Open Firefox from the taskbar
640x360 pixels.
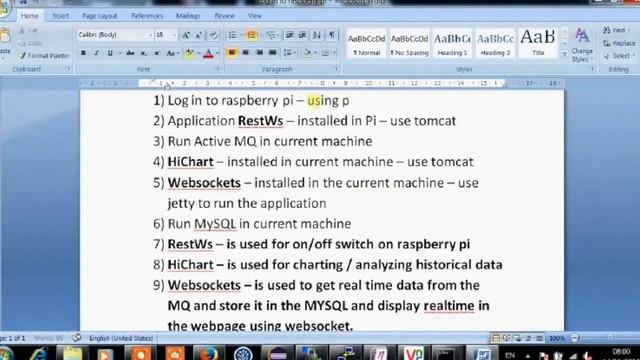click(209, 353)
